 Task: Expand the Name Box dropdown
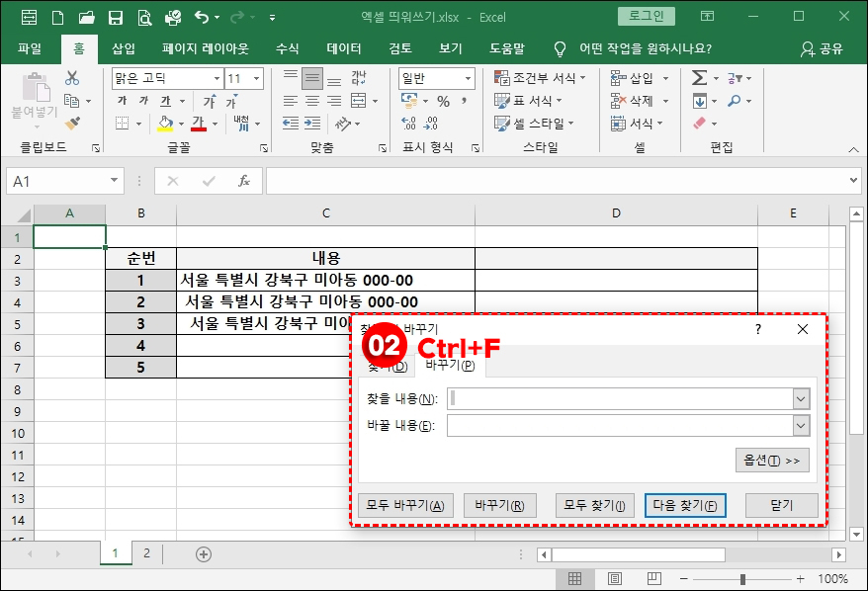(x=114, y=181)
